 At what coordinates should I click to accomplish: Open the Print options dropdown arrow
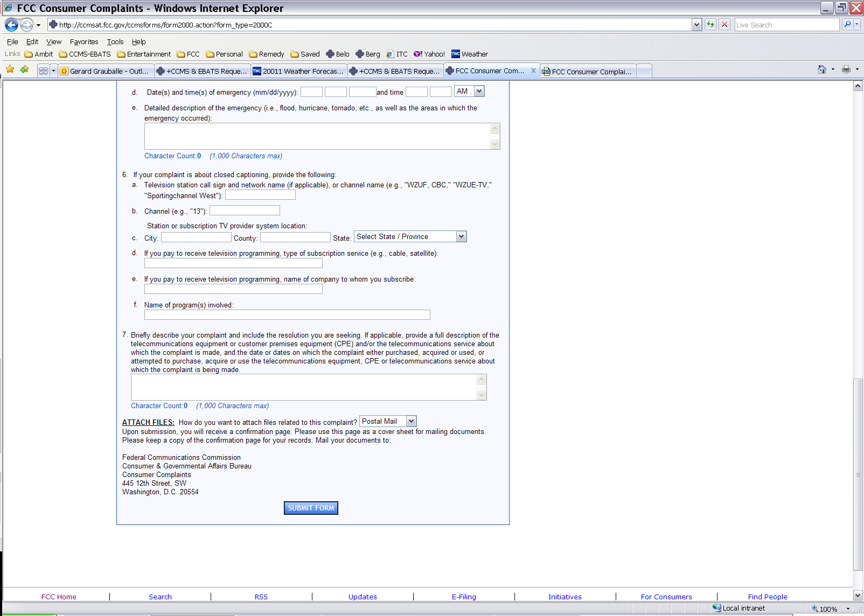pos(857,69)
